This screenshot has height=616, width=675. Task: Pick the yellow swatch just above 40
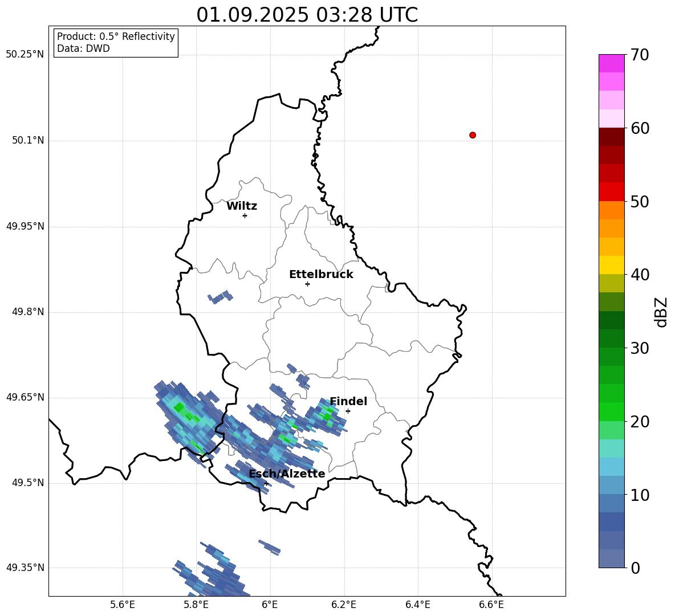point(612,265)
